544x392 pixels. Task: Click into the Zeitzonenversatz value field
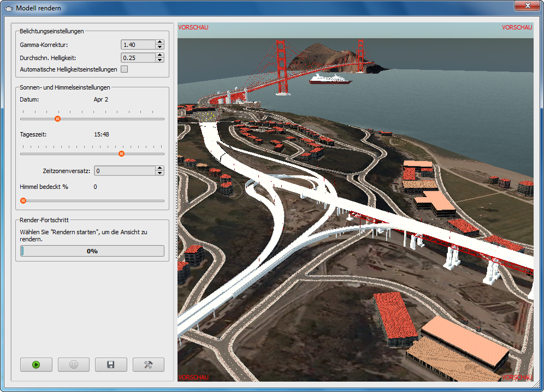[124, 171]
